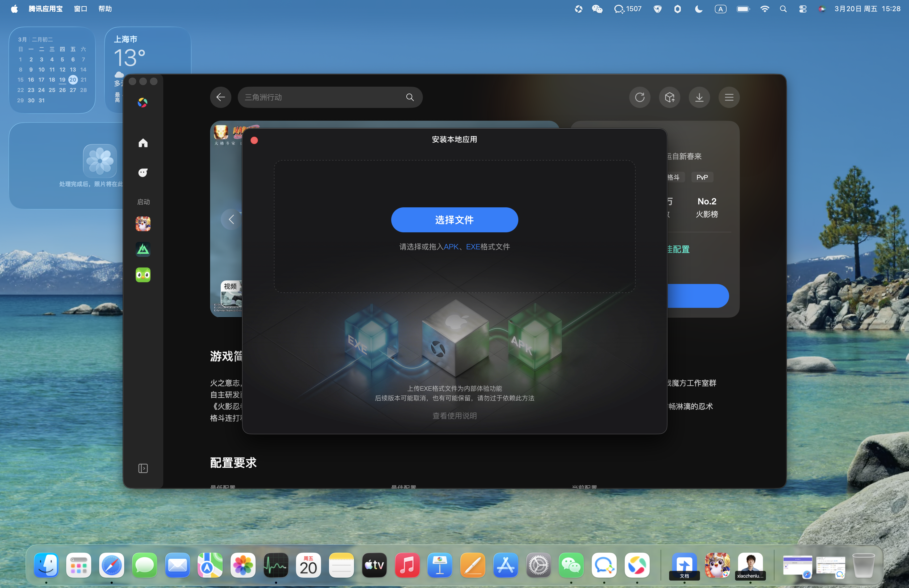This screenshot has width=909, height=588.
Task: Go back using the left-arrow button
Action: click(220, 97)
